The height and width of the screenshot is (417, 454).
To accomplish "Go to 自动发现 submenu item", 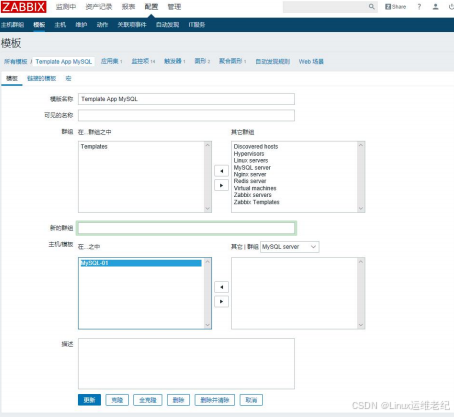I will tap(167, 25).
